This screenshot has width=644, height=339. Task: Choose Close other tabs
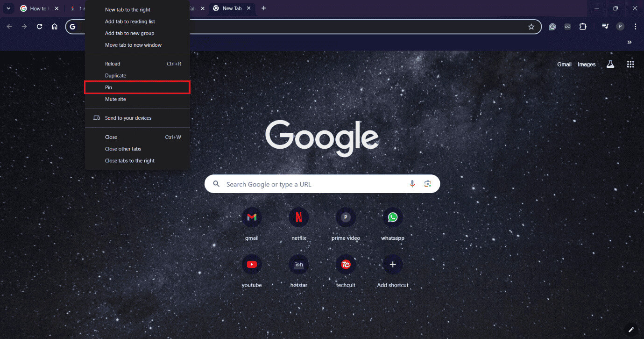point(137,149)
